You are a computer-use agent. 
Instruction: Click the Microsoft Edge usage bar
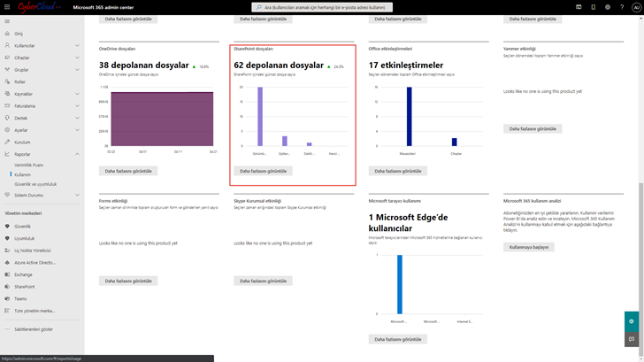pyautogui.click(x=400, y=284)
